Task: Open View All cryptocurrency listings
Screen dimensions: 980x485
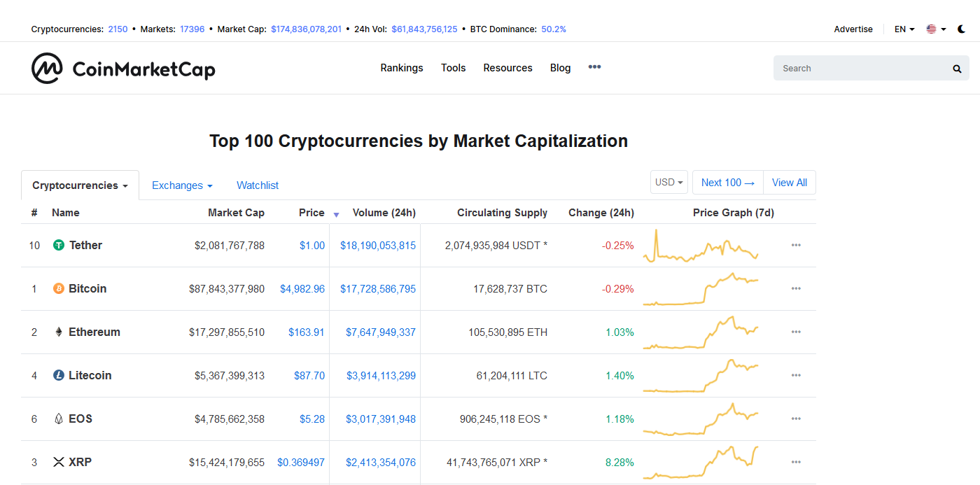Action: point(789,181)
